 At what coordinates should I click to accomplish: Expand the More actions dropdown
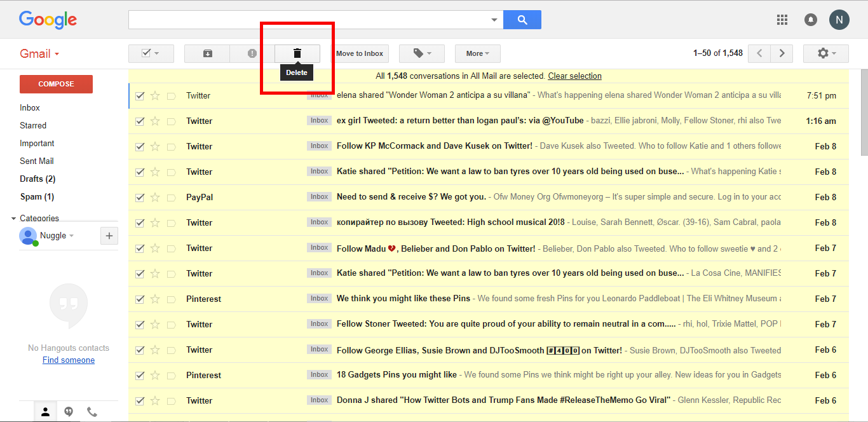point(477,53)
